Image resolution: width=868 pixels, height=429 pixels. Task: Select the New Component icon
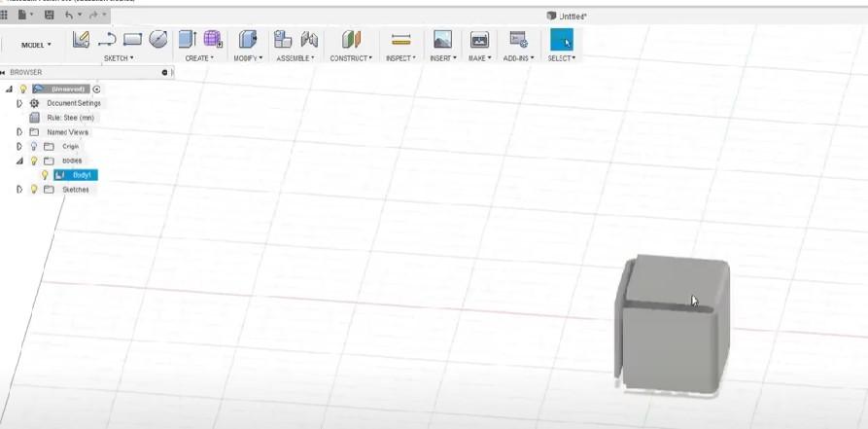point(283,39)
